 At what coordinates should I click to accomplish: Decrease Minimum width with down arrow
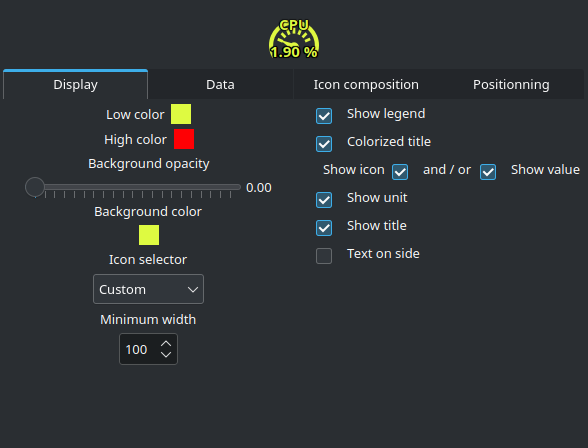click(166, 355)
